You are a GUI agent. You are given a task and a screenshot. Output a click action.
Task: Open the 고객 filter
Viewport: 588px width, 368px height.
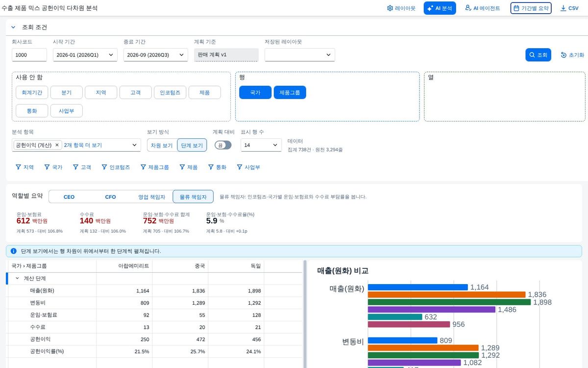tap(82, 167)
